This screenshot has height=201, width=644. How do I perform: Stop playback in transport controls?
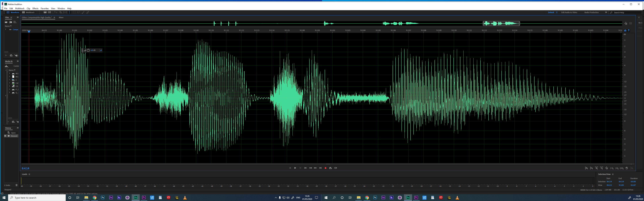click(290, 168)
